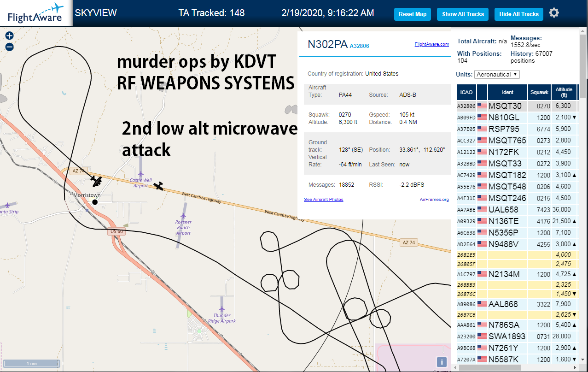Click Show All Tracks button

click(x=463, y=14)
